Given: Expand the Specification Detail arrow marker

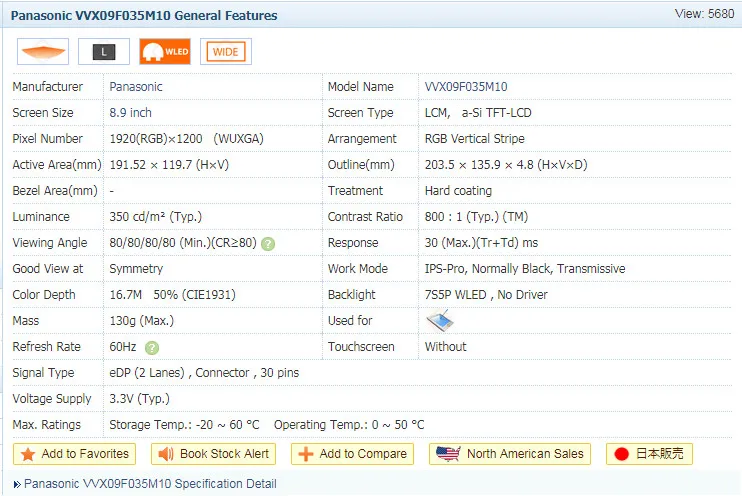Looking at the screenshot, I should pos(17,484).
